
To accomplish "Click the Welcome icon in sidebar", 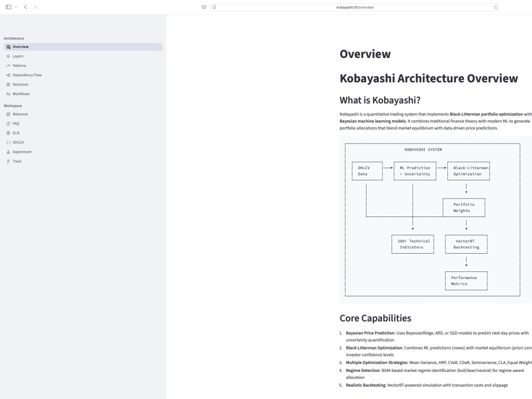I will pos(9,114).
